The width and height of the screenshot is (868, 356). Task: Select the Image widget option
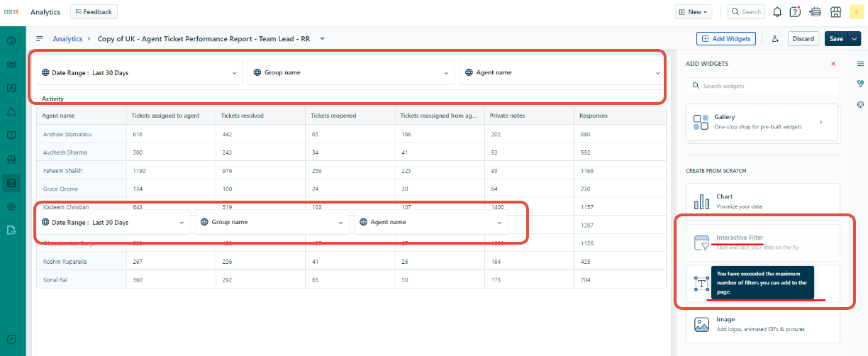763,325
